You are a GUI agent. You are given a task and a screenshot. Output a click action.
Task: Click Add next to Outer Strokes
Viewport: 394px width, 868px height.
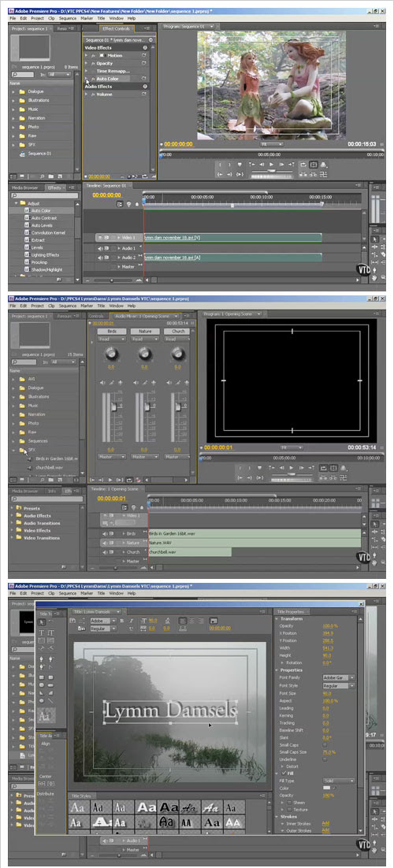point(326,830)
